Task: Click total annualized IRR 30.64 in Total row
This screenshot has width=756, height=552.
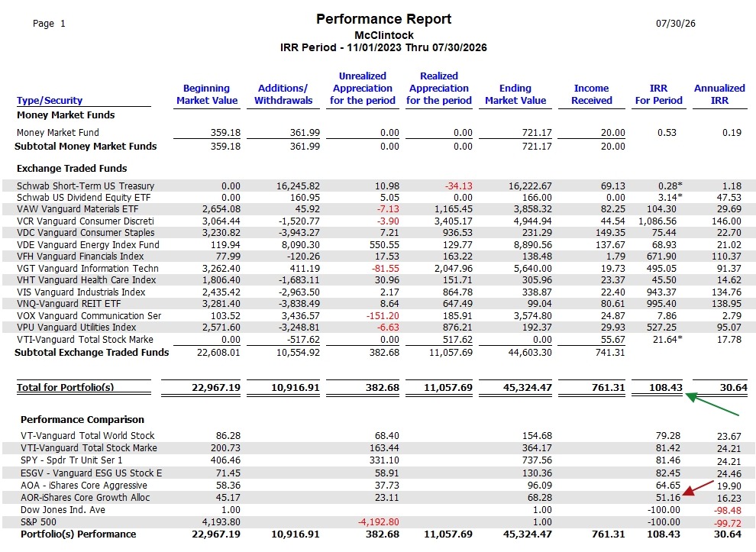Action: (733, 387)
